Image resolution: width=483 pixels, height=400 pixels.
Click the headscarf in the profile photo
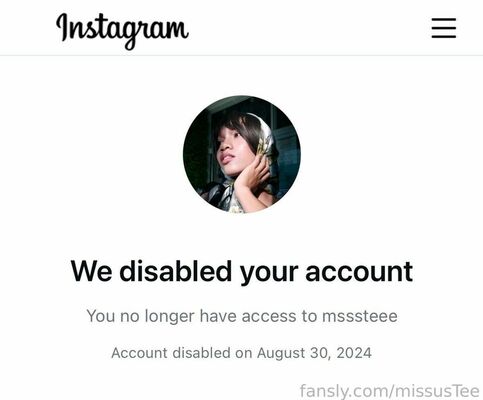tap(265, 138)
